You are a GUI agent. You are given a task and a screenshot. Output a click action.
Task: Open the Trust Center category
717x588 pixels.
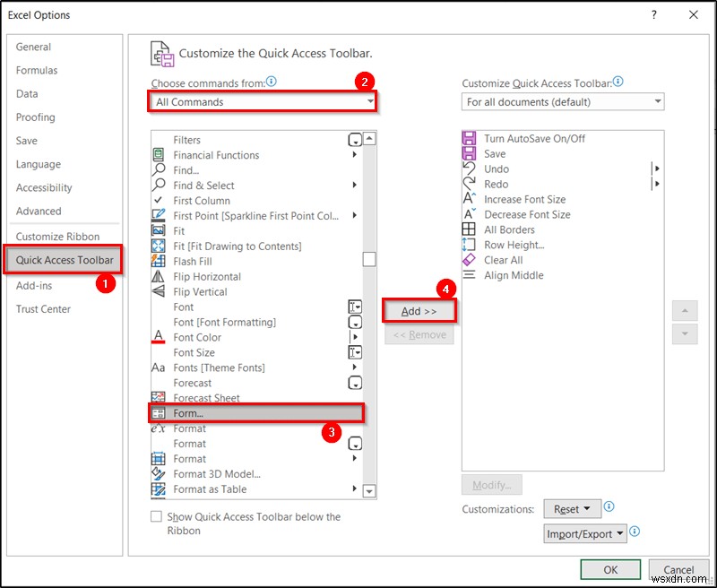point(43,309)
